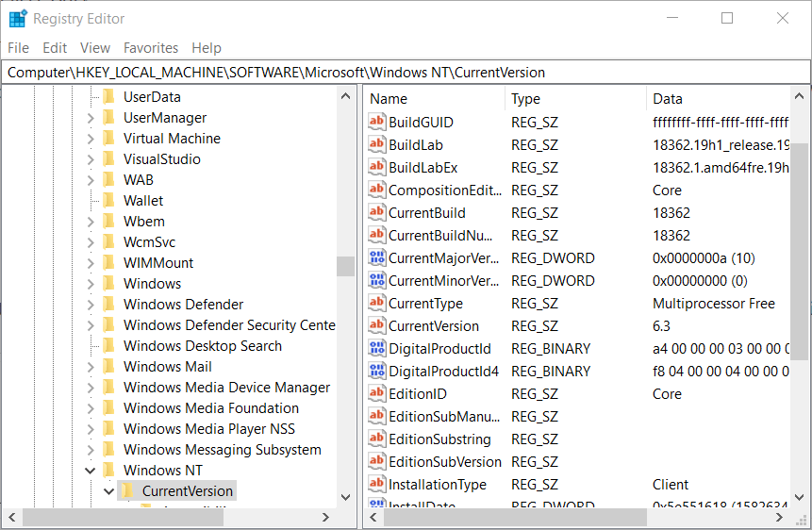Click the UserData folder icon

coord(108,97)
